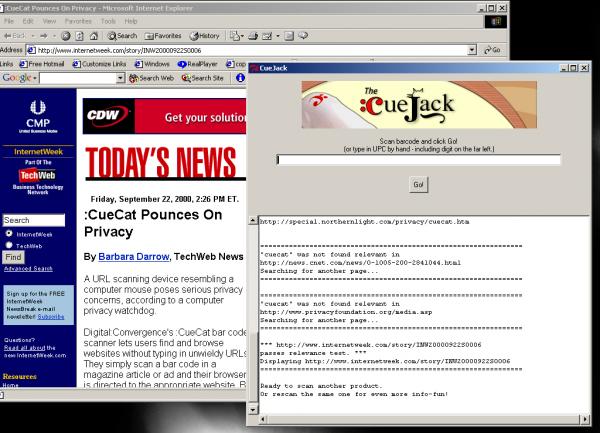Open the Favorites menu
Image resolution: width=600 pixels, height=433 pixels.
[x=78, y=20]
